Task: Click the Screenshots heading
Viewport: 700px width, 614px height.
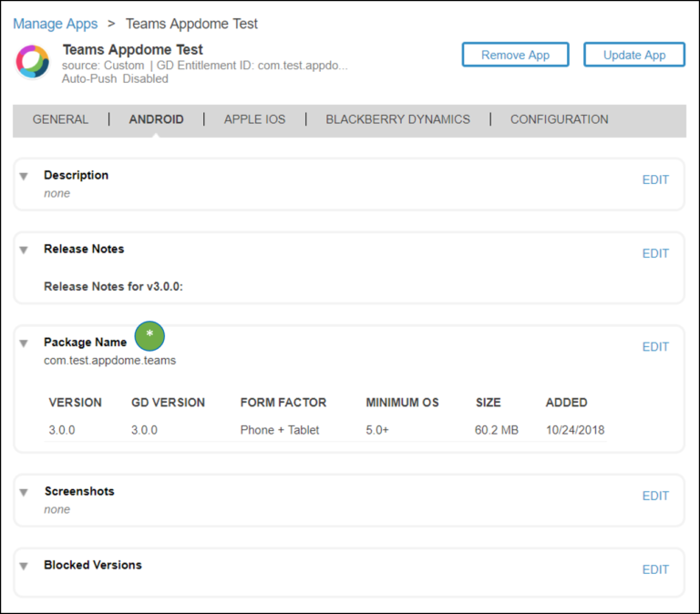Action: (x=79, y=491)
